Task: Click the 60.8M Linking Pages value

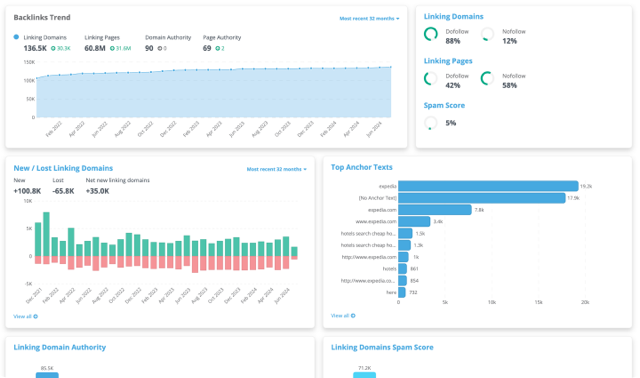Action: pyautogui.click(x=95, y=48)
